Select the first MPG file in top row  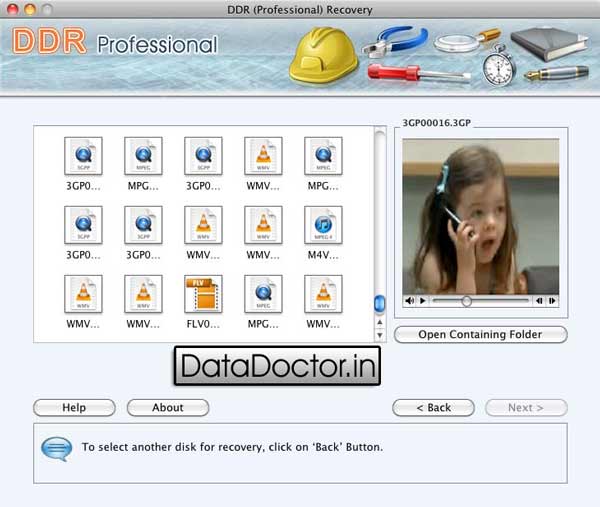(x=143, y=156)
